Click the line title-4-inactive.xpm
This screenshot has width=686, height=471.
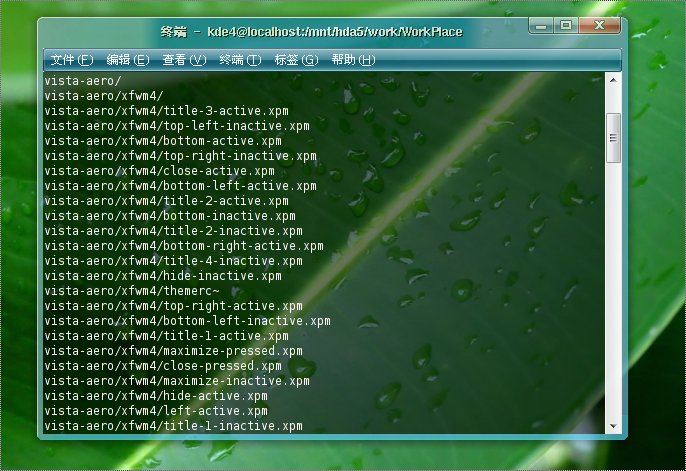coord(173,261)
